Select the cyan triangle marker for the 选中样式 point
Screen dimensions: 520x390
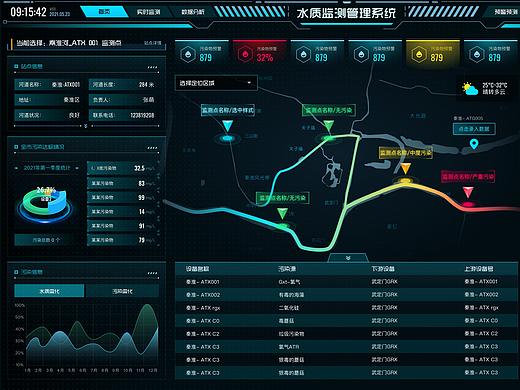[x=228, y=126]
